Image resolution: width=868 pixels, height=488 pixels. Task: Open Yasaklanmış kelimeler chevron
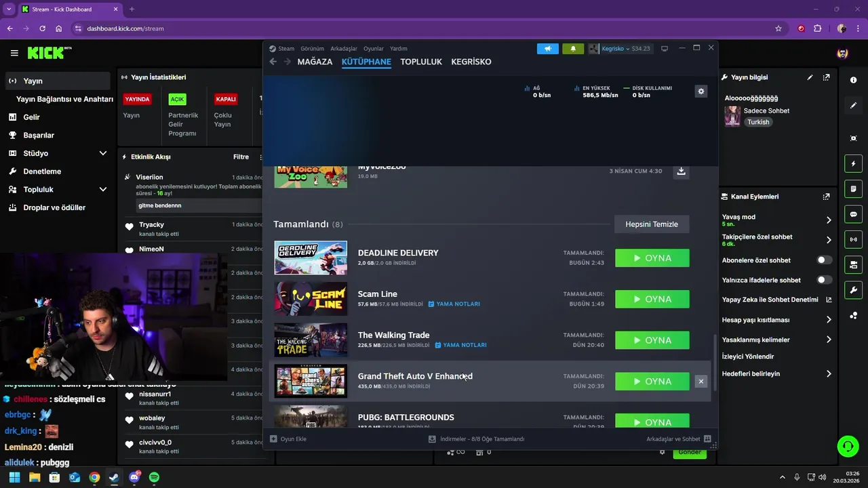click(829, 340)
